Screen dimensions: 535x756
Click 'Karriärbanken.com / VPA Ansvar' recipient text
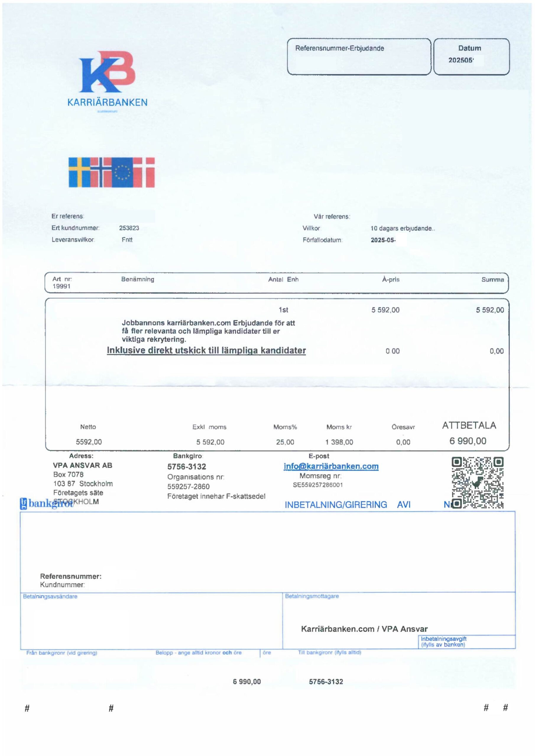(x=364, y=629)
